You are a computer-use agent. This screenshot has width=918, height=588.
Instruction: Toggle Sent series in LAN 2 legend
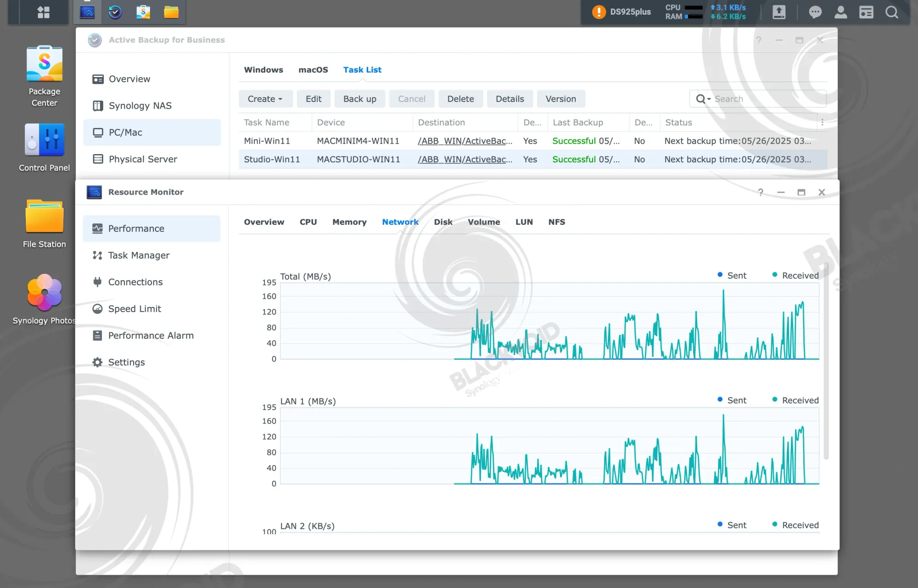click(x=732, y=525)
